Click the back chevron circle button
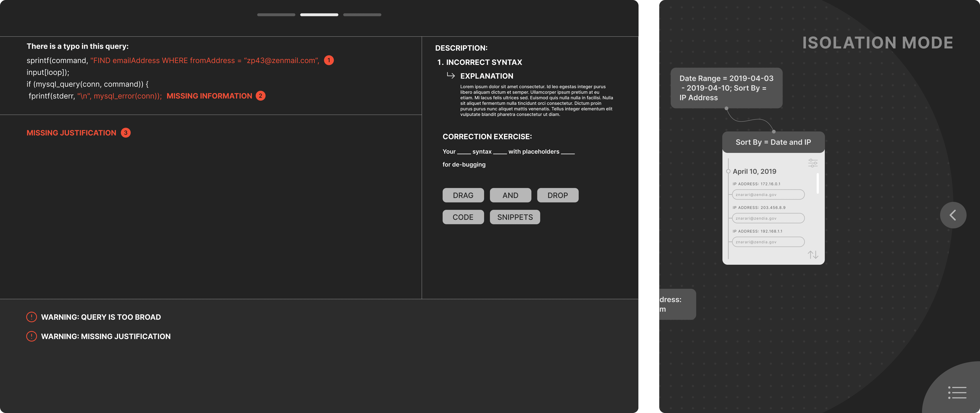 (953, 215)
